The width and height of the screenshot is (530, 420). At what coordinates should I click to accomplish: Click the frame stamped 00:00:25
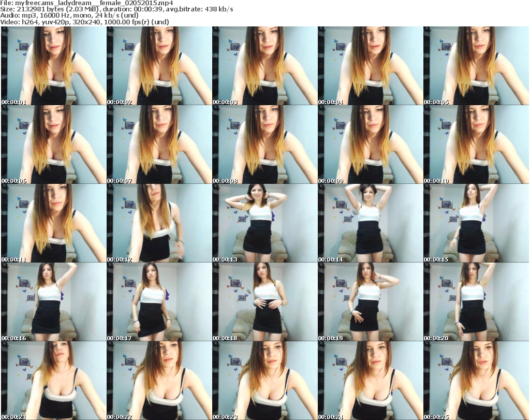(x=476, y=381)
